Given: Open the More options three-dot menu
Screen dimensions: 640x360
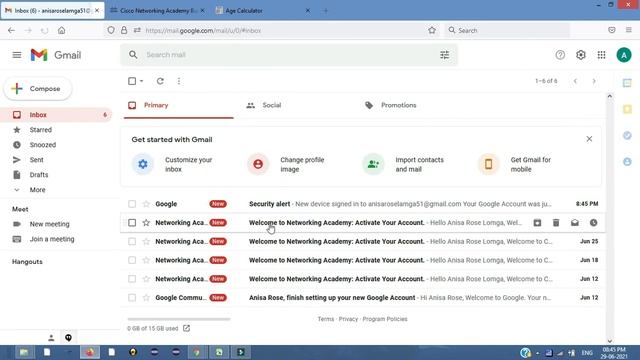Looking at the screenshot, I should pyautogui.click(x=179, y=81).
